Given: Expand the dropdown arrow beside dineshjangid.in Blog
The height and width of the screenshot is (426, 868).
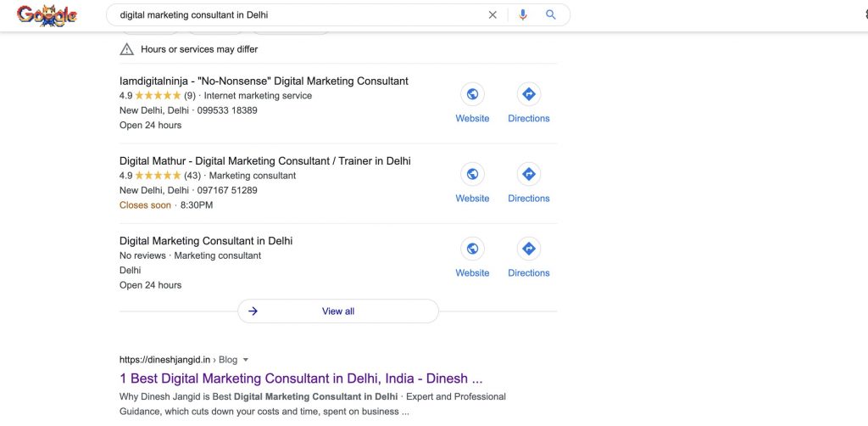Looking at the screenshot, I should [246, 360].
